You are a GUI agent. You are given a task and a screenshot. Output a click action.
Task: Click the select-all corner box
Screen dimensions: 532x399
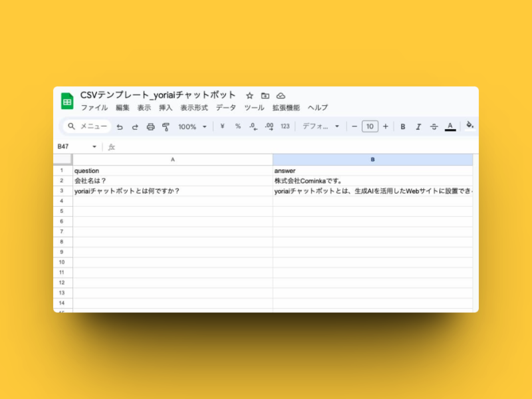click(63, 160)
